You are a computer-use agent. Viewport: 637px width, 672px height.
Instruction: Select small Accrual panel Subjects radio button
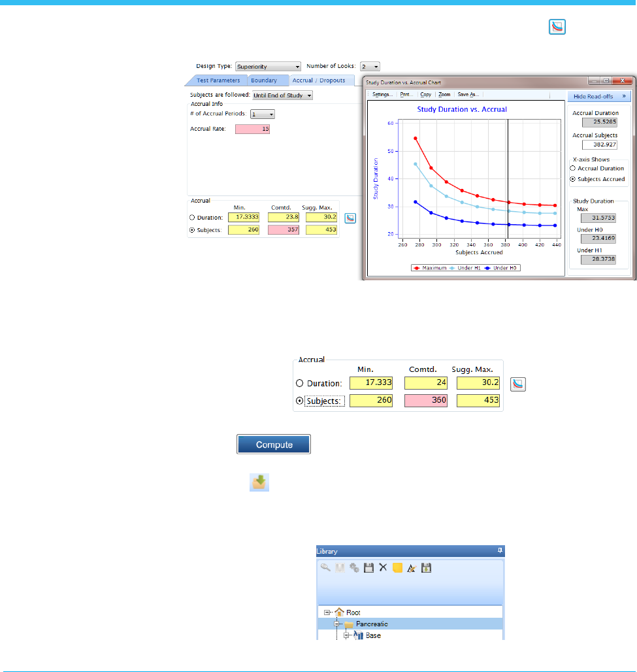[192, 230]
